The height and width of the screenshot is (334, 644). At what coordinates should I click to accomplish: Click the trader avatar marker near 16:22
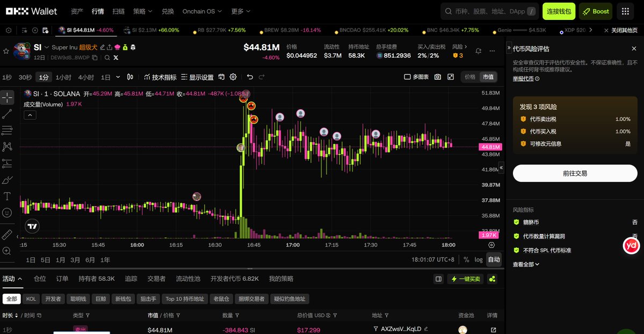(197, 197)
